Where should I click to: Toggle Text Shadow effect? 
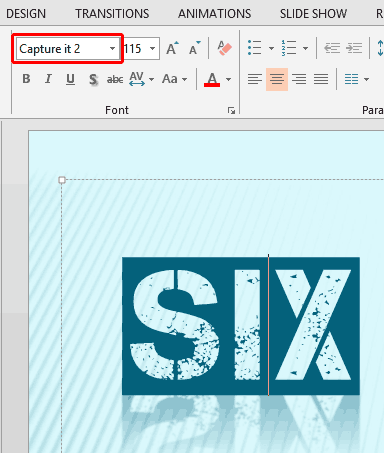[x=93, y=79]
